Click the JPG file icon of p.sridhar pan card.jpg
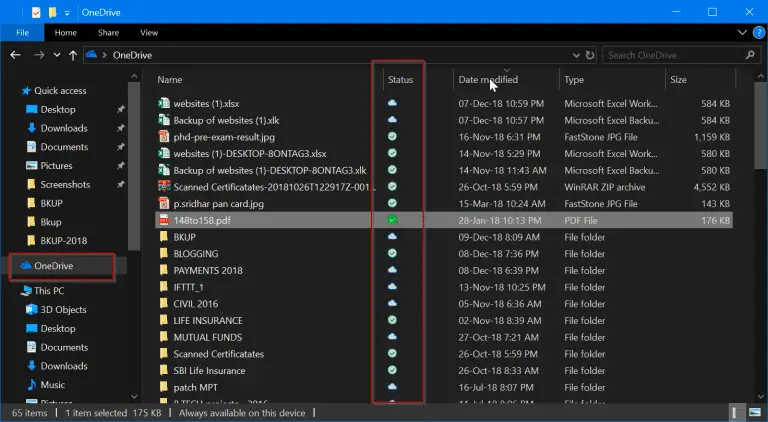The height and width of the screenshot is (422, 768). click(x=164, y=204)
